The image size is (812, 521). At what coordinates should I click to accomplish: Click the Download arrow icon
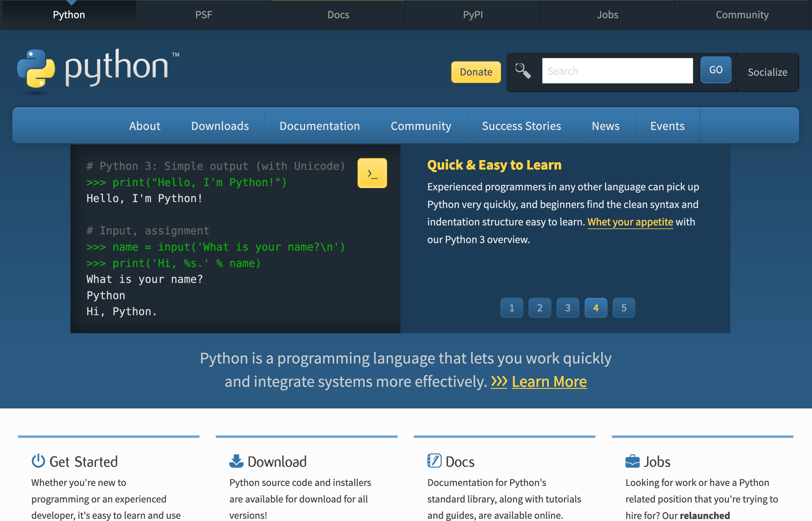click(x=236, y=461)
